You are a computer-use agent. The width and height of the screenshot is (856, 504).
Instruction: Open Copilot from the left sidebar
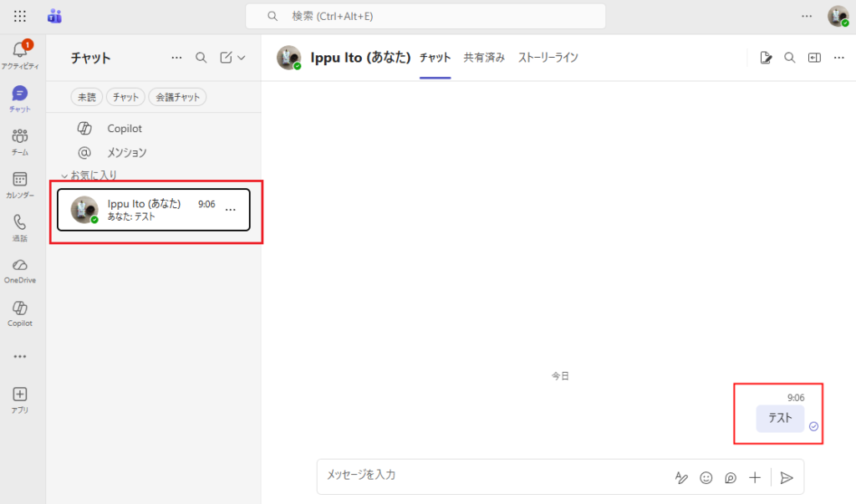pos(20,313)
